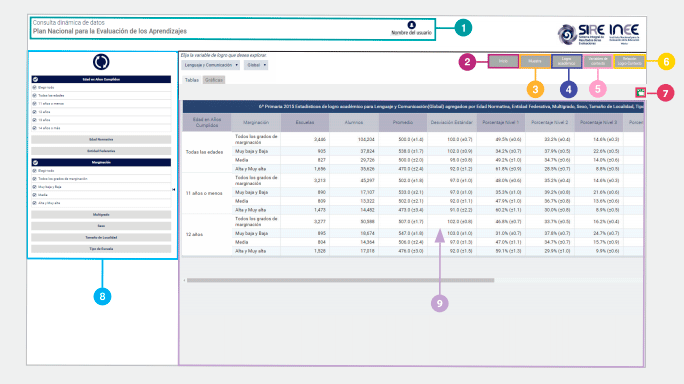Click the Desviación Estándar column header

coord(451,122)
